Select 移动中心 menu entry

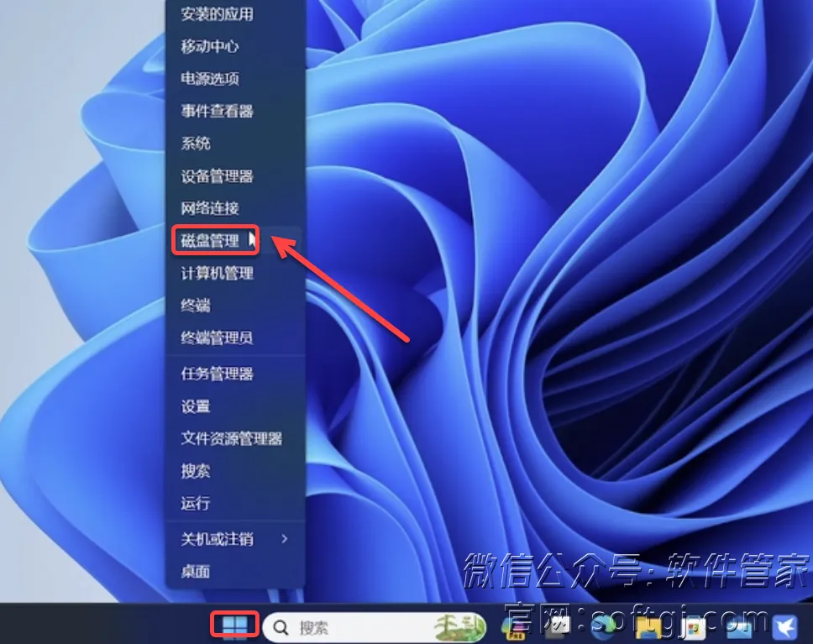(235, 47)
